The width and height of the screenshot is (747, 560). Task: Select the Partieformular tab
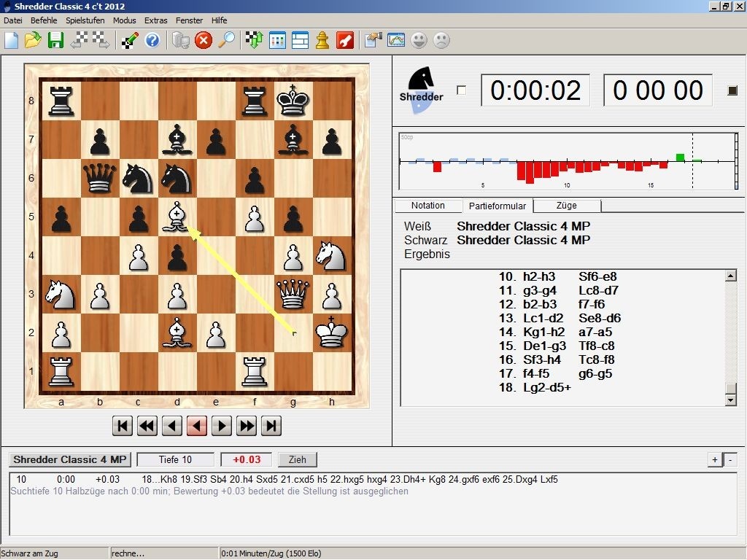click(x=498, y=206)
